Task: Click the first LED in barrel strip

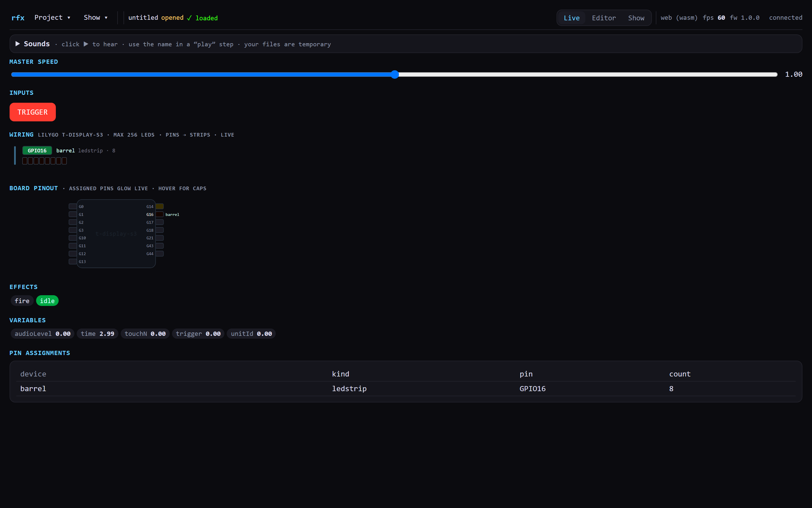Action: 25,161
